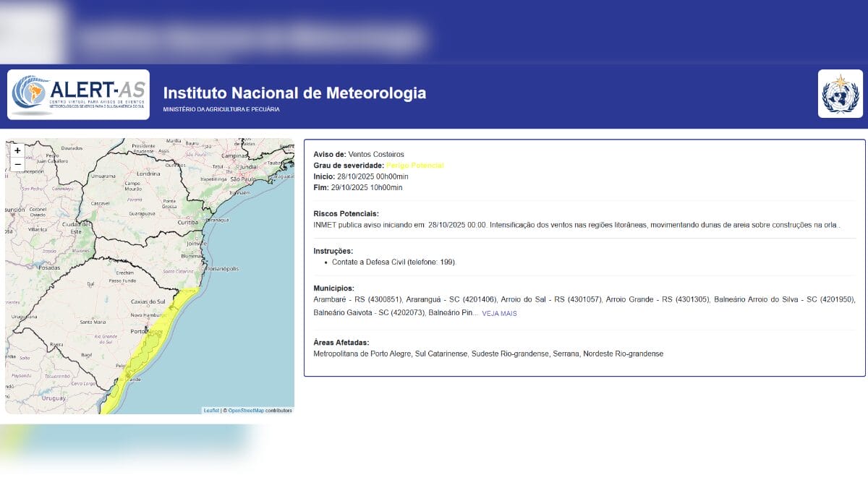Click the Ministério da Agricultura e Pecuária subtitle
Image resolution: width=868 pixels, height=488 pixels.
point(221,110)
